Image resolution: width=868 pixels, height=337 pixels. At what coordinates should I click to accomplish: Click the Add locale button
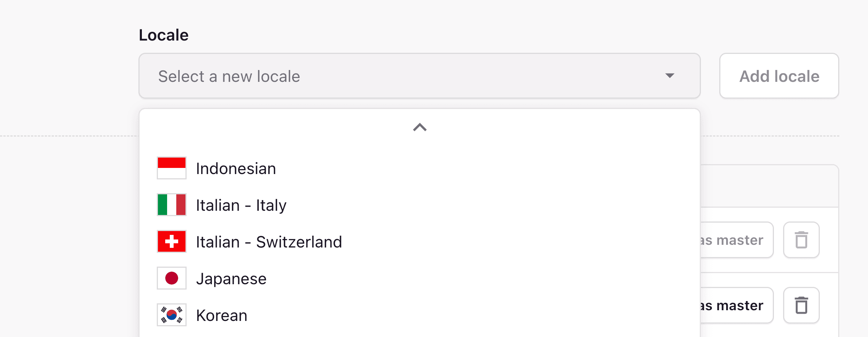[x=779, y=76]
